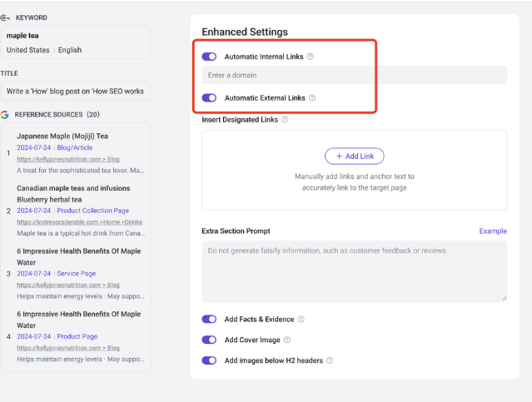
Task: Click the title field with 'How' blog post
Action: (75, 91)
